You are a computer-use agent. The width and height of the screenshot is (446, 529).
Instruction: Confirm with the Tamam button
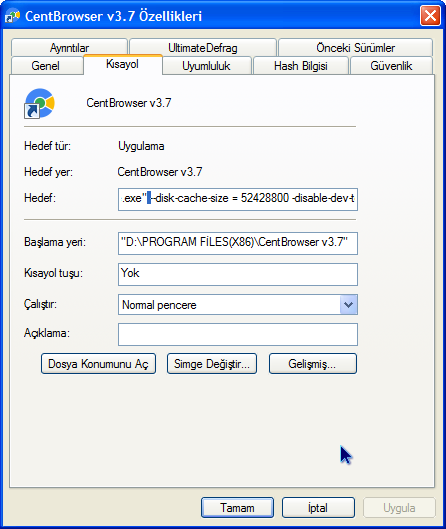coord(237,507)
